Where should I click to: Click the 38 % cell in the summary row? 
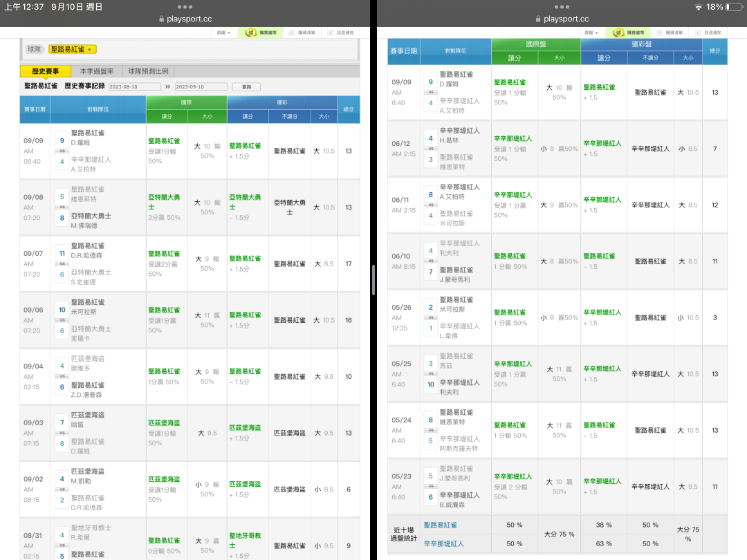tap(604, 525)
